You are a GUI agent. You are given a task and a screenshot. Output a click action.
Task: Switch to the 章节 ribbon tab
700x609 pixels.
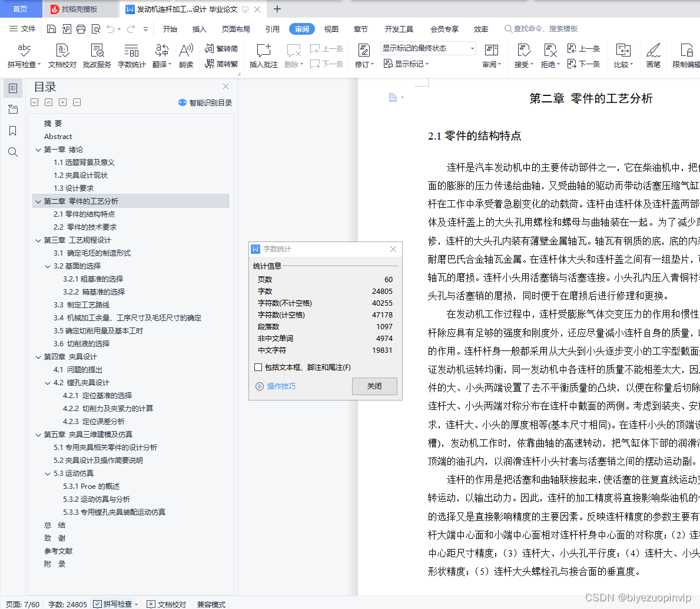[x=361, y=29]
